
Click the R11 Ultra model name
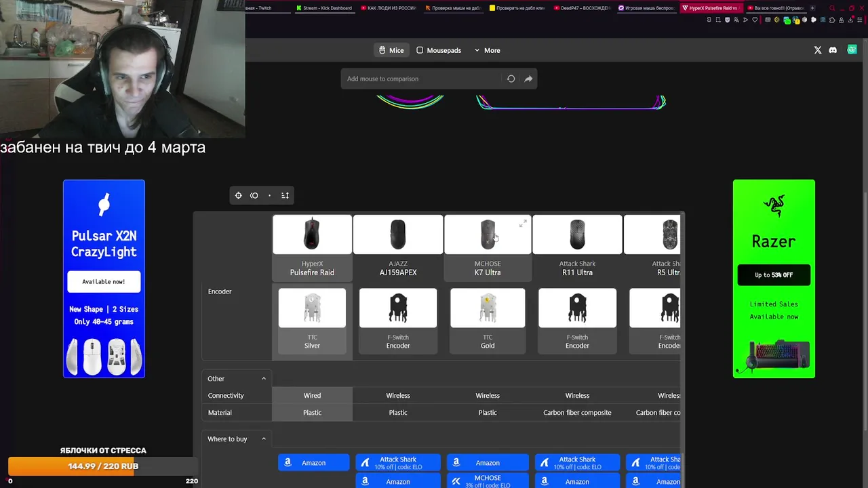pos(577,272)
